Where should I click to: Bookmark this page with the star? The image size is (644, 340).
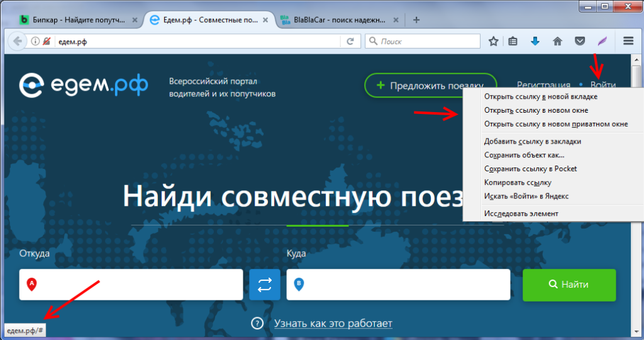[x=494, y=41]
